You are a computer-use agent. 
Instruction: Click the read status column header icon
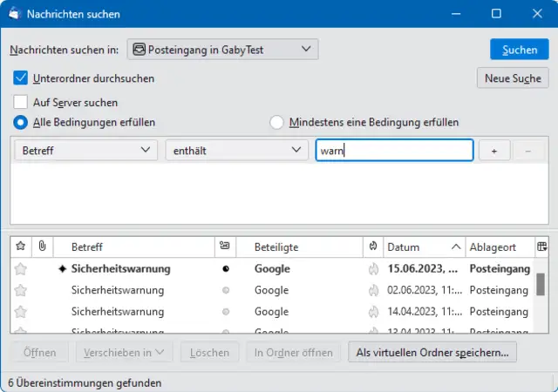(225, 247)
